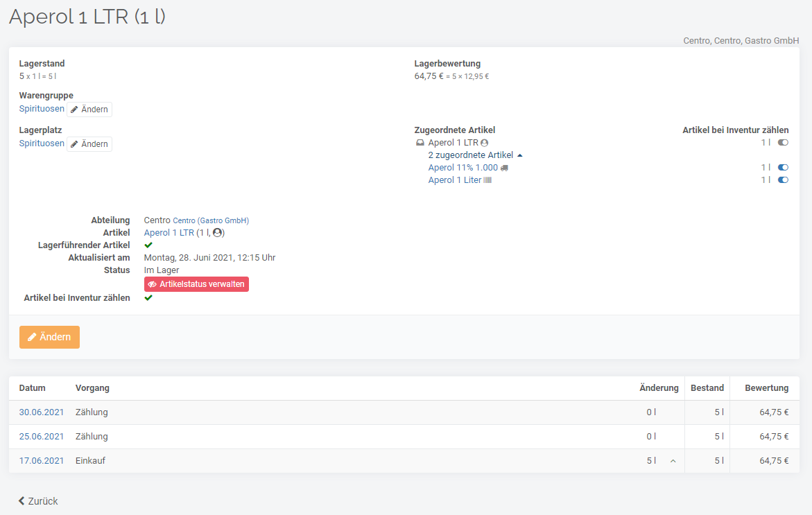
Task: Click the Einkauf entry in the table
Action: click(x=90, y=461)
